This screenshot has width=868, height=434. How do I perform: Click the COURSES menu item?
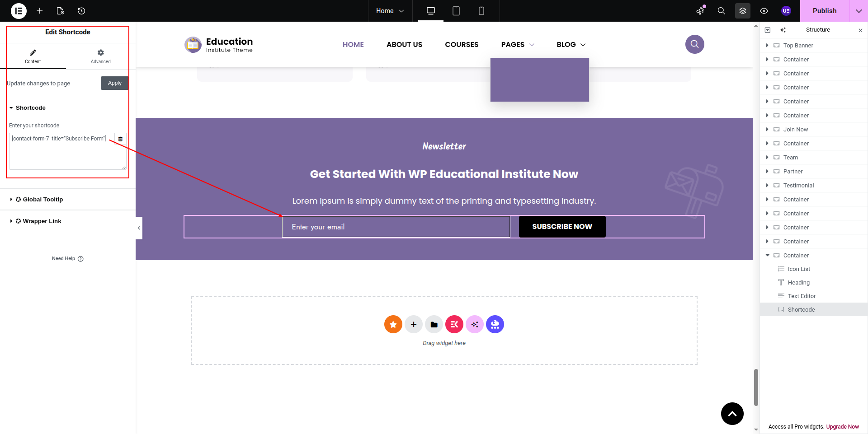tap(461, 45)
